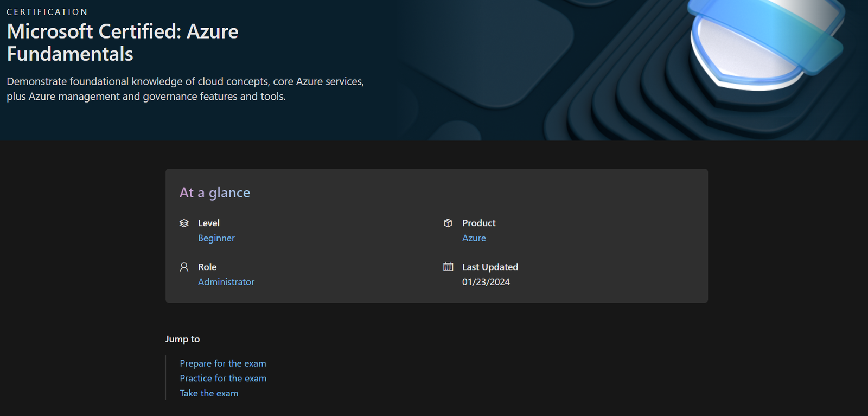The height and width of the screenshot is (416, 868).
Task: Click the 'CERTIFICATION' caption text
Action: (x=47, y=12)
